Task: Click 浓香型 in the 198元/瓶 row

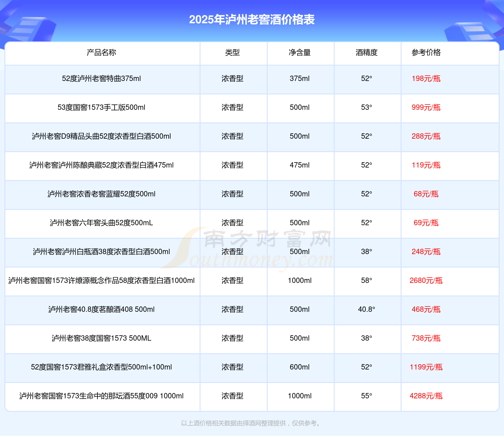Action: point(232,78)
